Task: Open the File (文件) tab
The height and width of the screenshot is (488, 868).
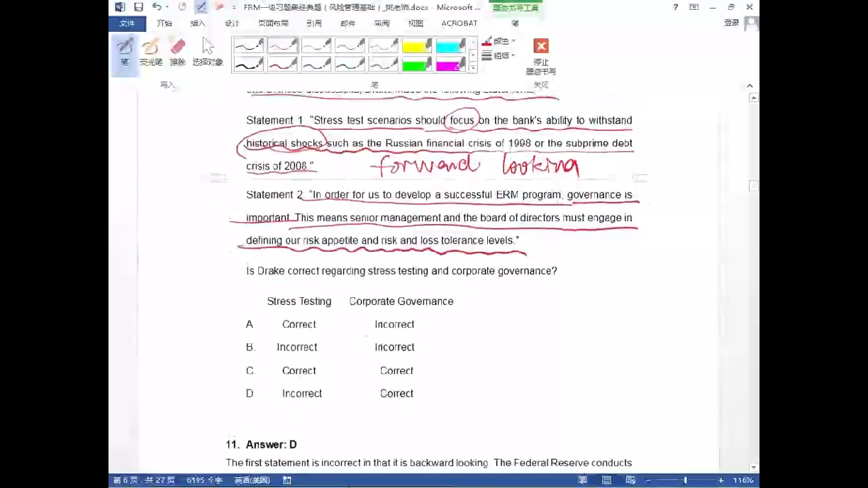Action: [127, 23]
